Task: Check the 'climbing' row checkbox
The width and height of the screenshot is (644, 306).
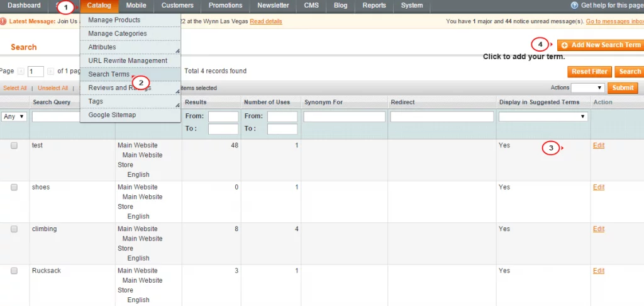Action: (14, 229)
